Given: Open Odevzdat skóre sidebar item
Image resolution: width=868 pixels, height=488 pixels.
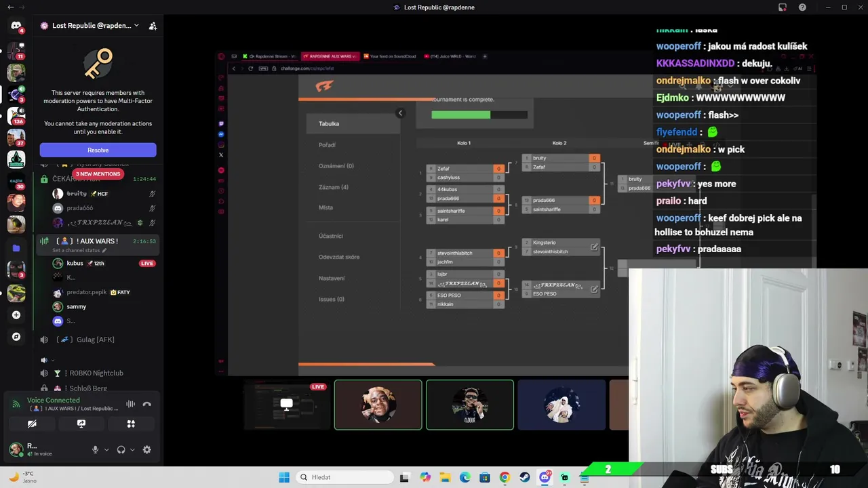Looking at the screenshot, I should [x=339, y=257].
